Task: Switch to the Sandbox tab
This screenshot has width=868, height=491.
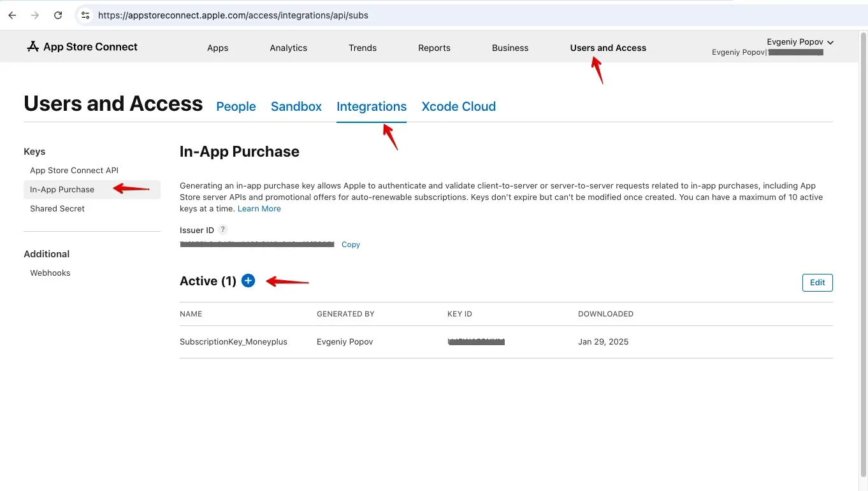Action: click(296, 106)
